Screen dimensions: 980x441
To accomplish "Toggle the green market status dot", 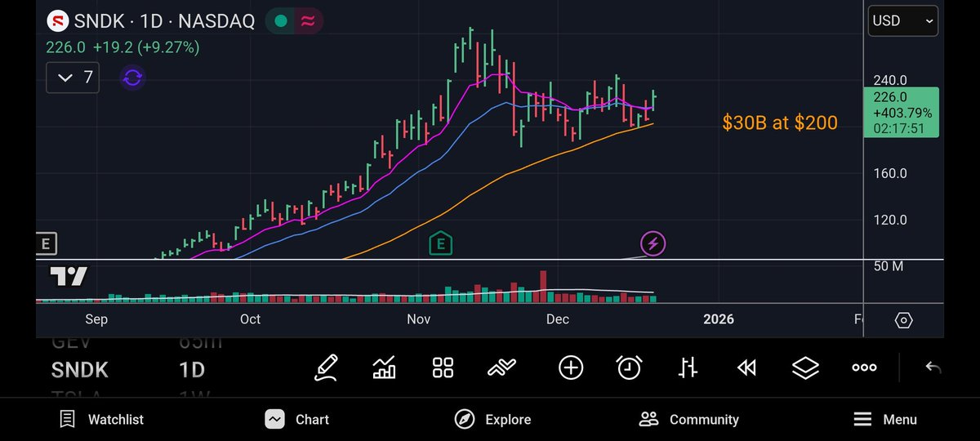I will 280,21.
